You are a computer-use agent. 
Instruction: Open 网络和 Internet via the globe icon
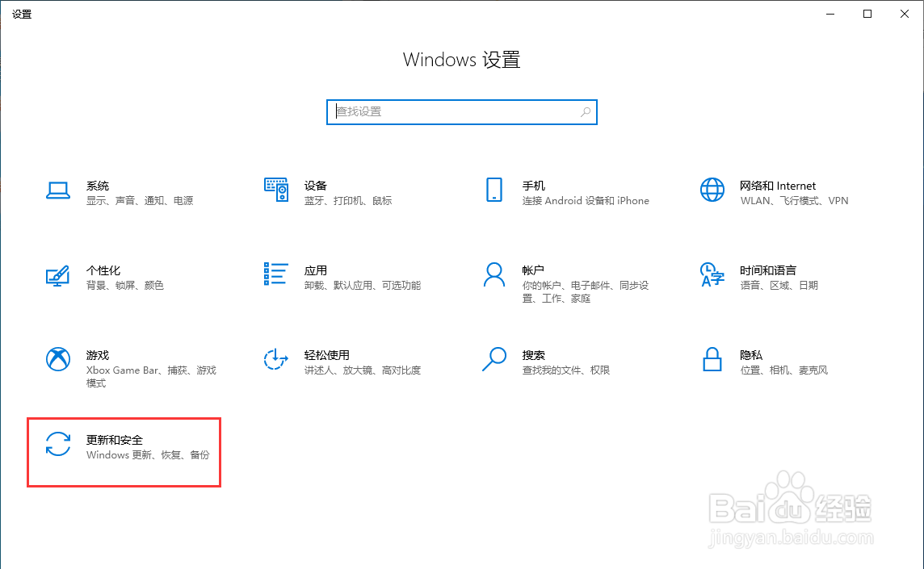[712, 191]
